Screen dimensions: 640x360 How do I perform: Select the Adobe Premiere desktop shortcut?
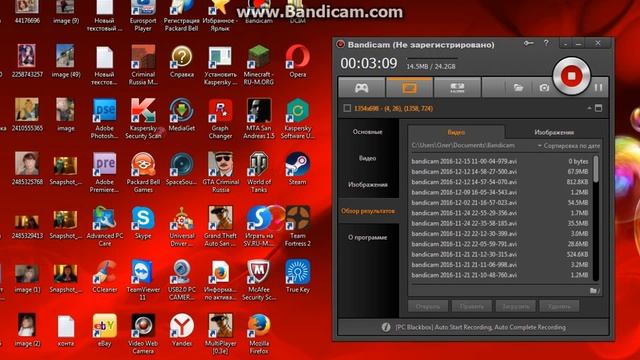click(x=104, y=172)
